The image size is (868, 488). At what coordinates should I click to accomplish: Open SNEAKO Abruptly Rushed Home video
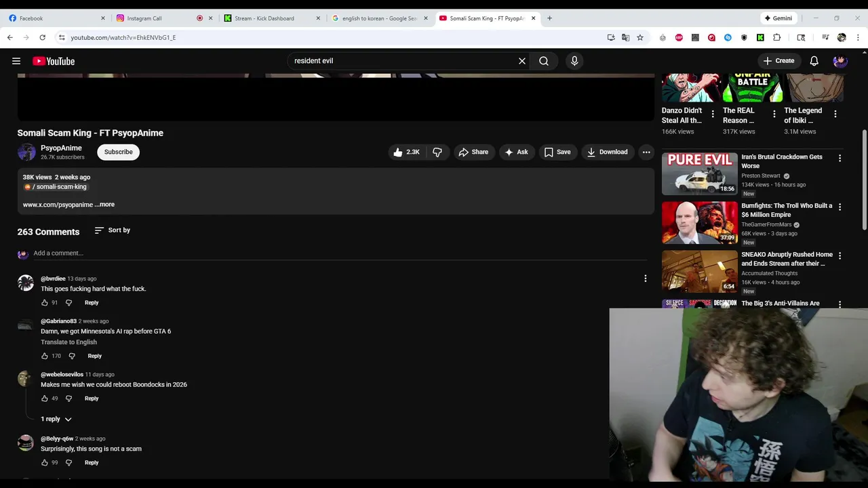[787, 259]
